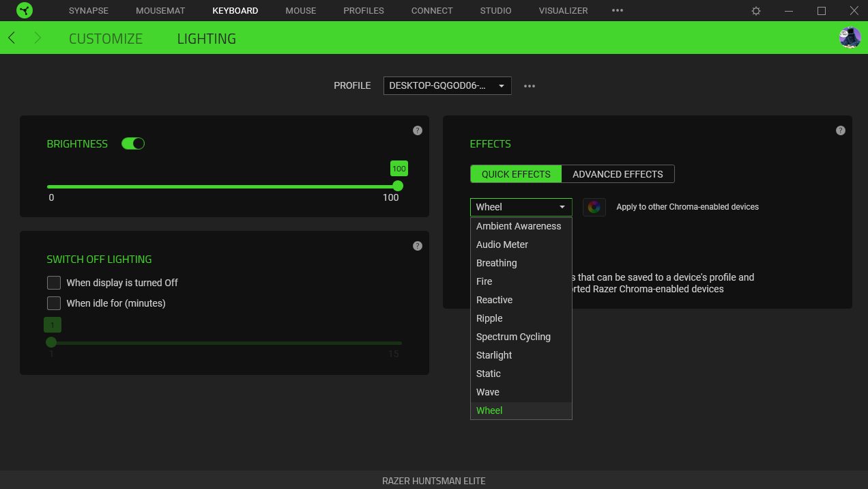
Task: Click the Switch Off Lighting help icon
Action: tap(418, 246)
